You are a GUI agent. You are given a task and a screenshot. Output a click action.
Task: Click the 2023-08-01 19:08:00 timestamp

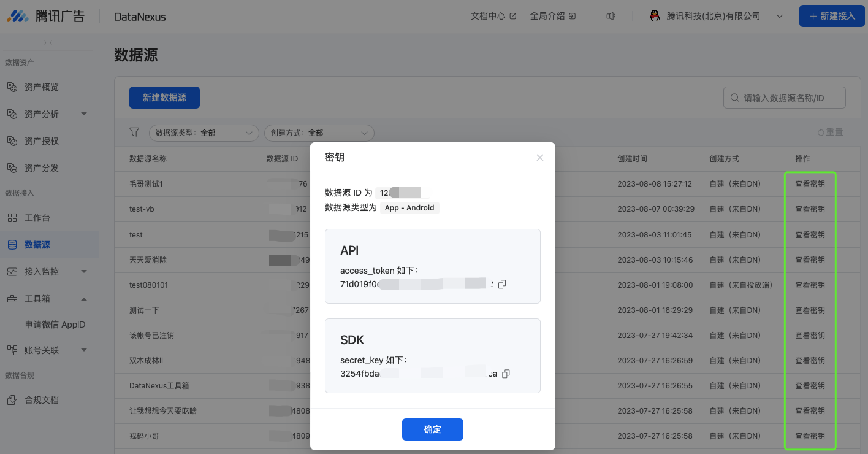[655, 285]
